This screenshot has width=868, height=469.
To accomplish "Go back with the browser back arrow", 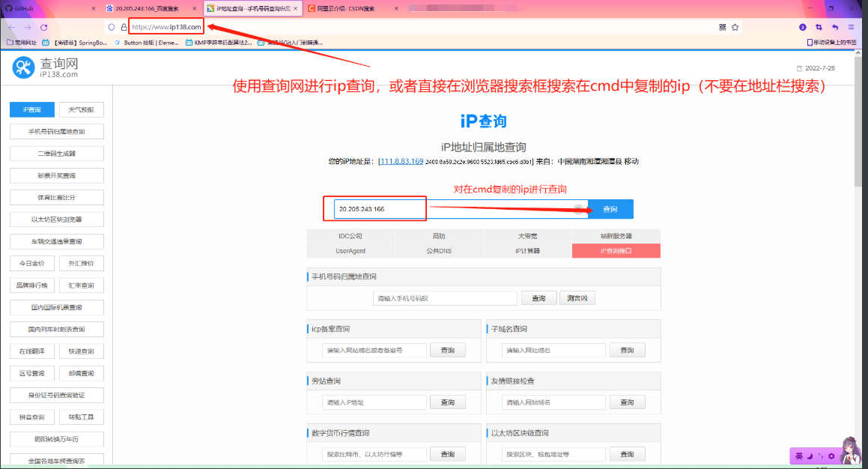I will 12,27.
